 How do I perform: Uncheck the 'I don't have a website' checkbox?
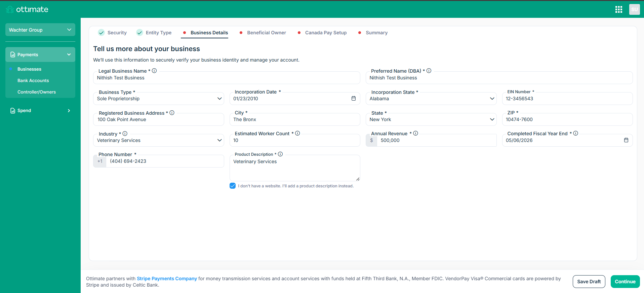(x=233, y=186)
